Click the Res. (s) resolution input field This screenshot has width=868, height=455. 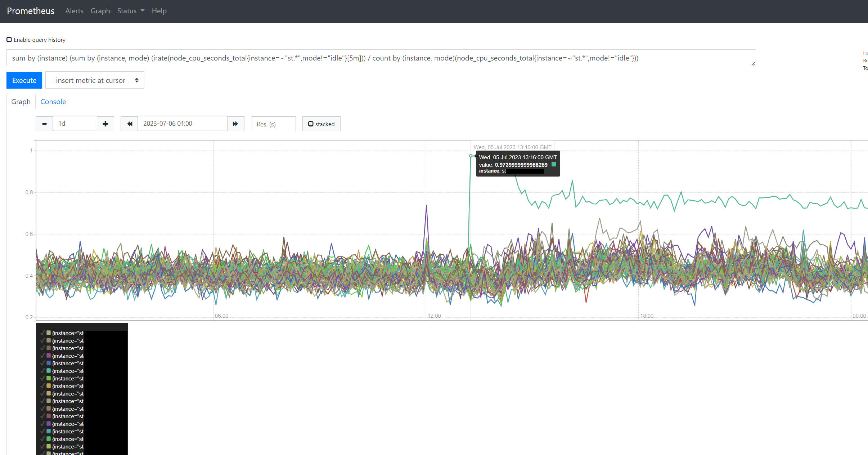[x=273, y=124]
